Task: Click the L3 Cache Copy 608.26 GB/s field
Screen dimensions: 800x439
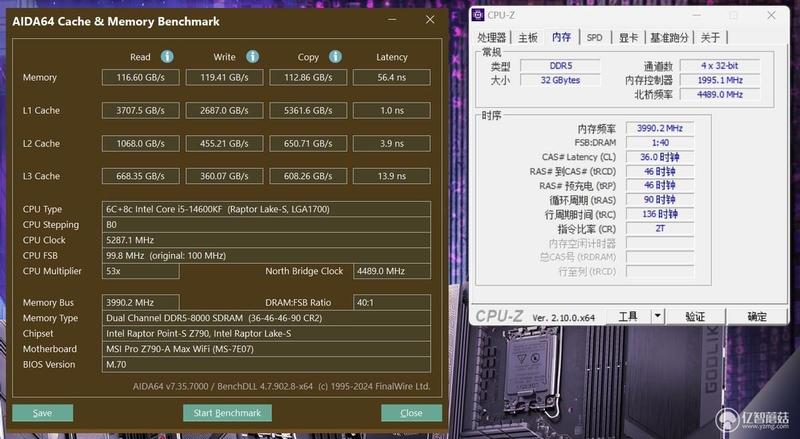Action: point(308,176)
